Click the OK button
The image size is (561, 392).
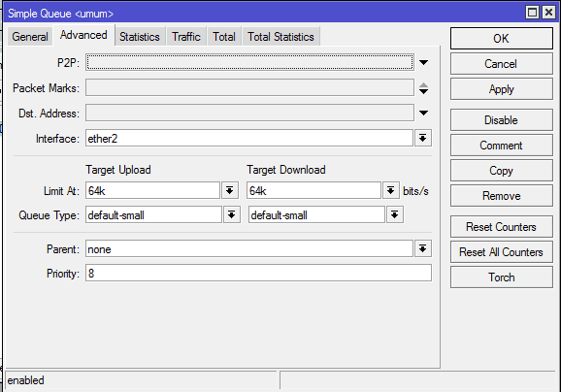point(501,38)
